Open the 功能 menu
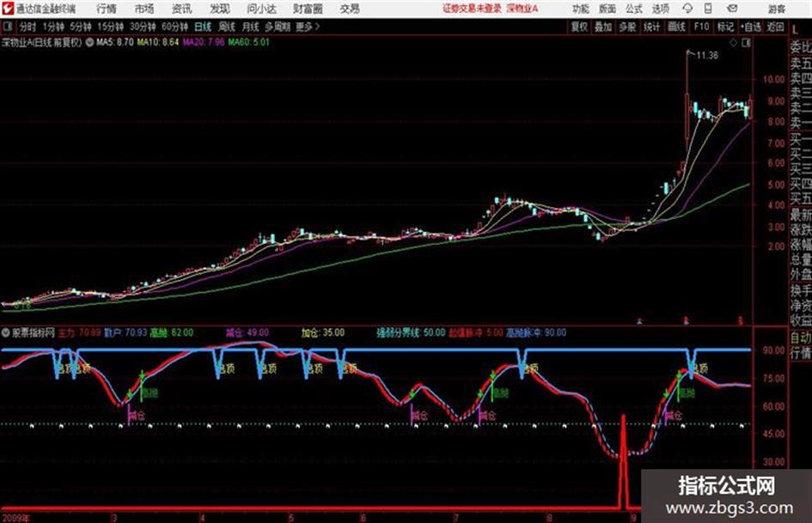The image size is (812, 523). (581, 9)
